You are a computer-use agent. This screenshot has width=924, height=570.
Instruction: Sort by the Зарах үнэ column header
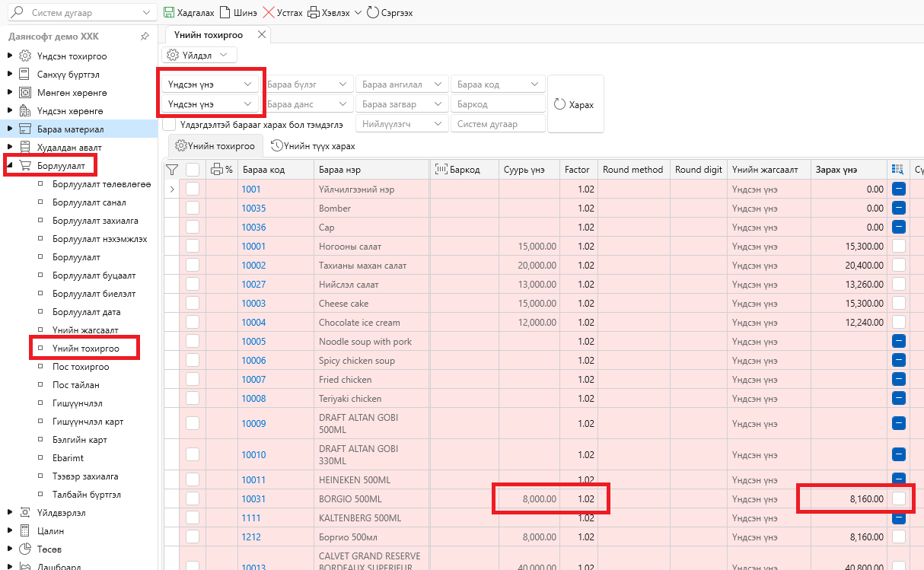(x=849, y=170)
